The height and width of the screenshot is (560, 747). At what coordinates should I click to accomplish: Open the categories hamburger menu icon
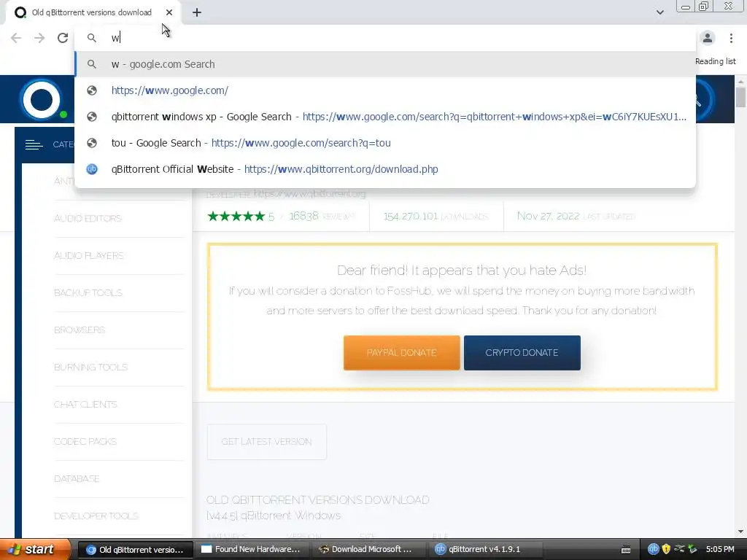(x=34, y=144)
